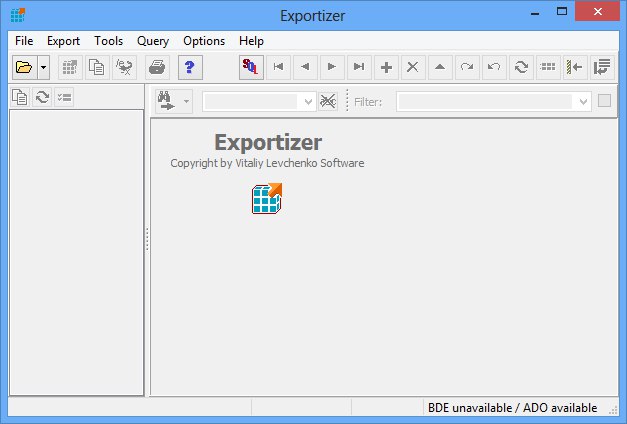This screenshot has height=424, width=627.
Task: Open a file with the folder icon
Action: coord(24,67)
